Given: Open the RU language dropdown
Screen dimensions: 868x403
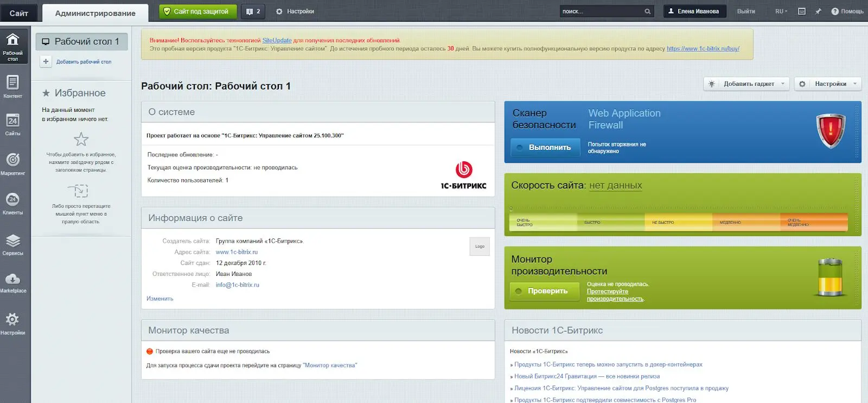Looking at the screenshot, I should (781, 11).
